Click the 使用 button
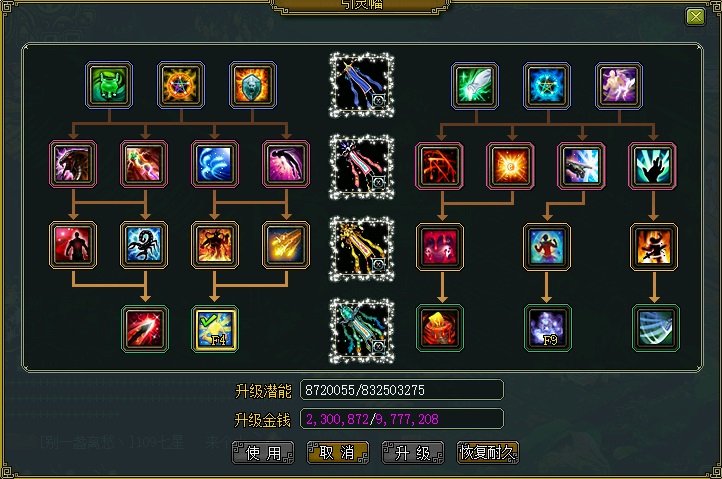The image size is (722, 479). pyautogui.click(x=263, y=453)
